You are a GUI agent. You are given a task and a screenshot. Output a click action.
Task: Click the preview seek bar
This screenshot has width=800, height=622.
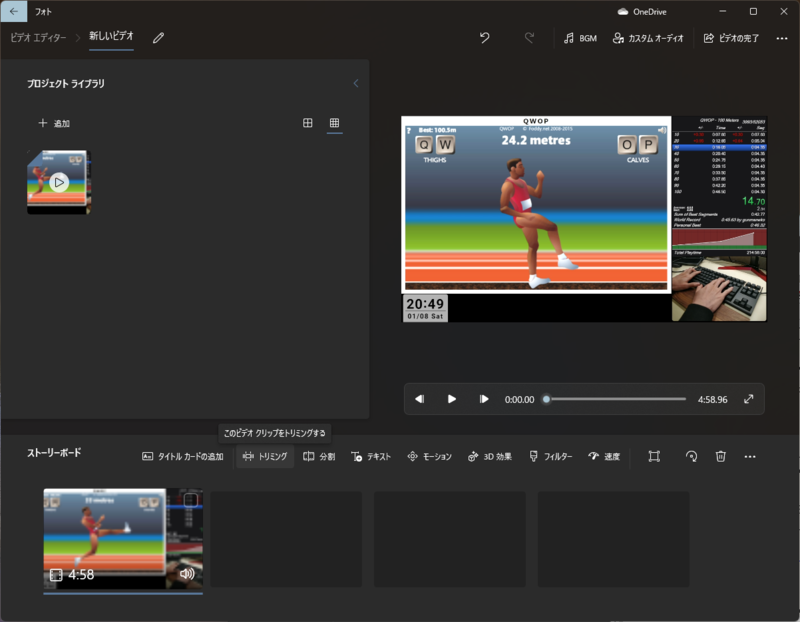pos(616,399)
